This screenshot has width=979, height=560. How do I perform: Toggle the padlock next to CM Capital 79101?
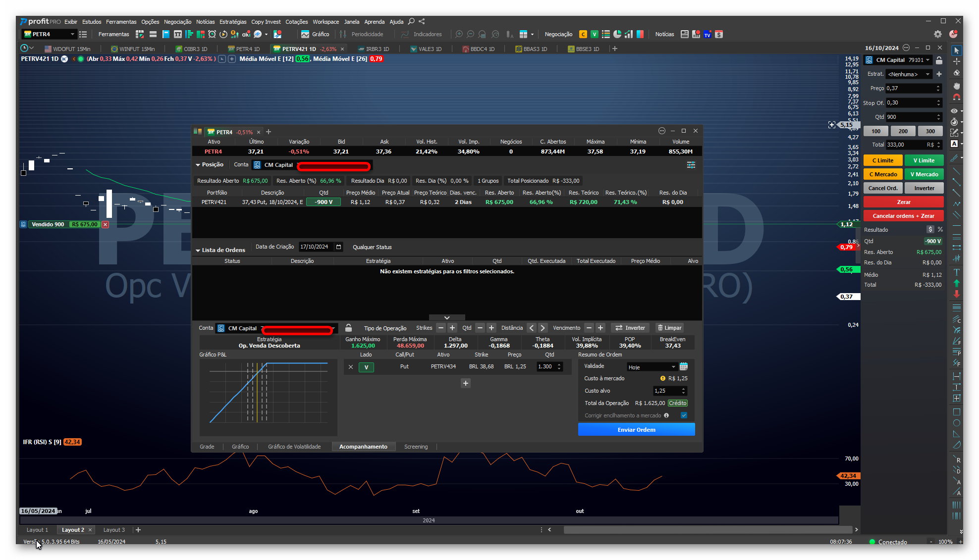coord(939,60)
